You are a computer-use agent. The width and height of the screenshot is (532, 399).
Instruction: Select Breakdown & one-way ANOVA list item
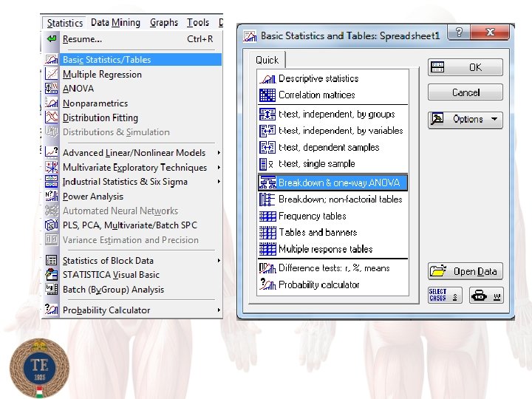[332, 183]
